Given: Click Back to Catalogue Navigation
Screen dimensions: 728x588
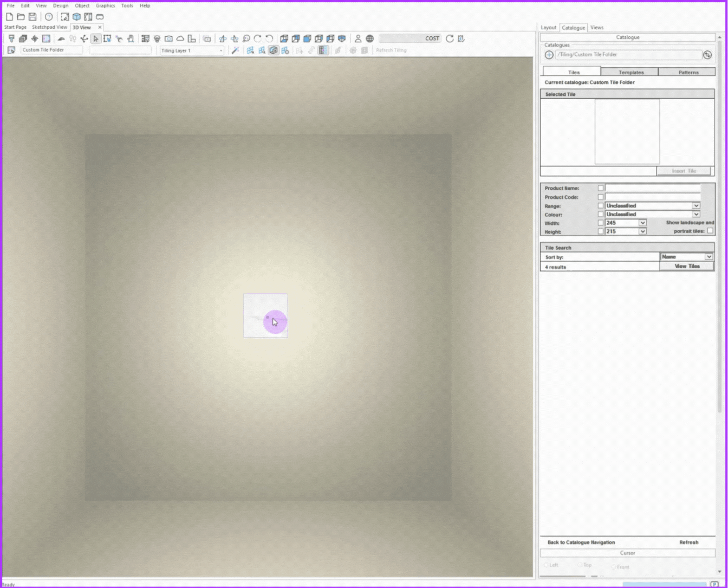Looking at the screenshot, I should pyautogui.click(x=581, y=542).
